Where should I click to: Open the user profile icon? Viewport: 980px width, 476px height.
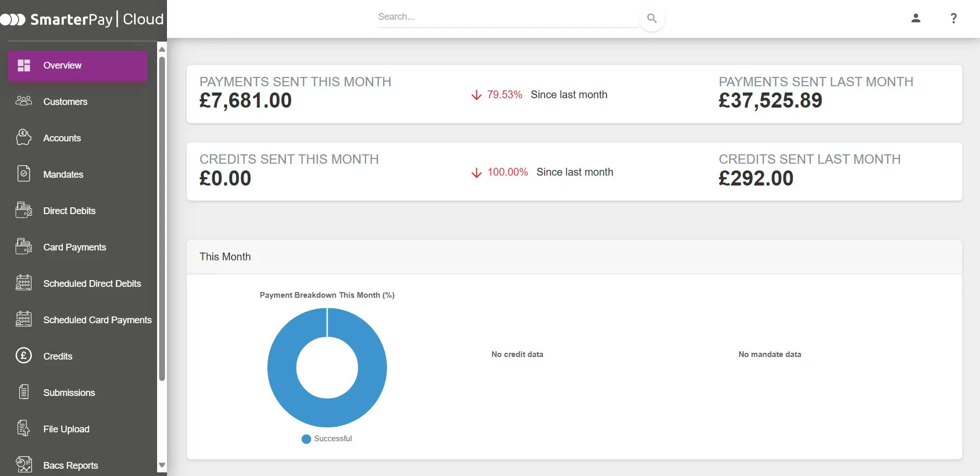pos(915,18)
